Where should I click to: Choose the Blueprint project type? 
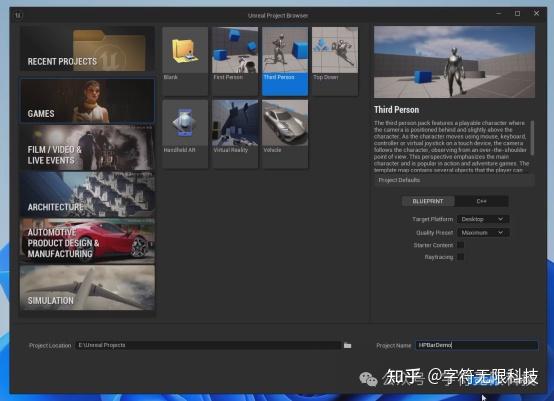pos(428,201)
